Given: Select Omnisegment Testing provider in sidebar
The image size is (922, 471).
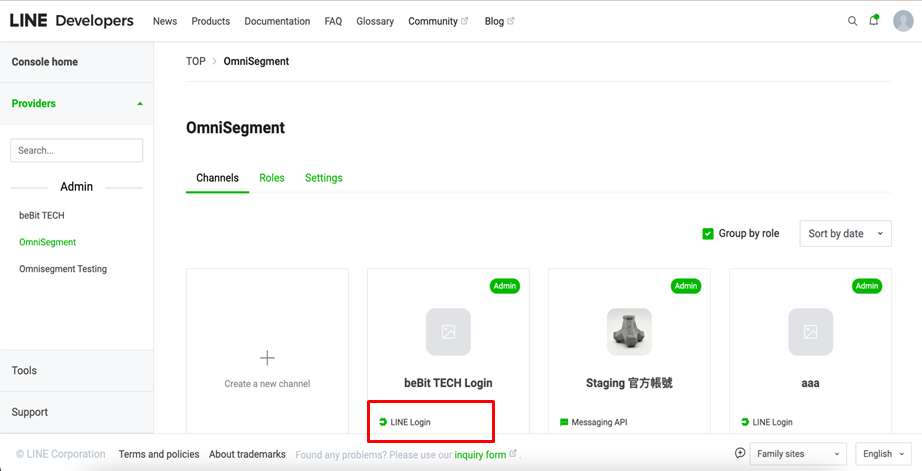Looking at the screenshot, I should (63, 269).
